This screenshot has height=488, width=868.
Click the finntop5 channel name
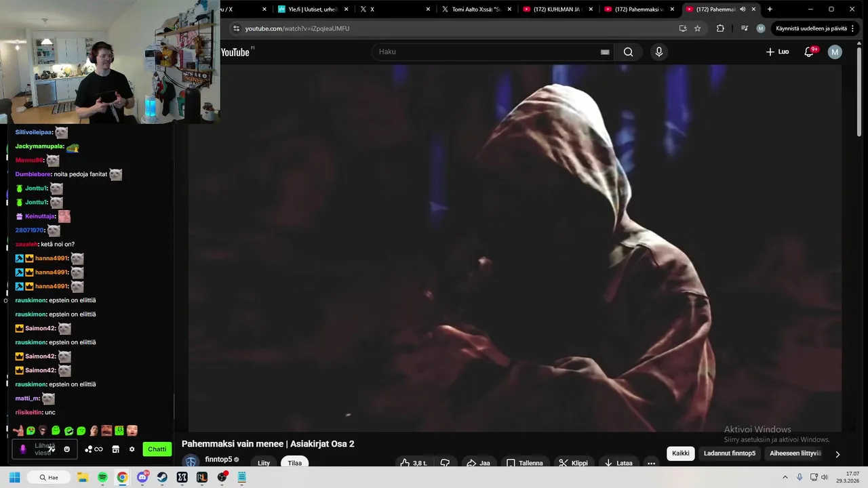pyautogui.click(x=218, y=460)
